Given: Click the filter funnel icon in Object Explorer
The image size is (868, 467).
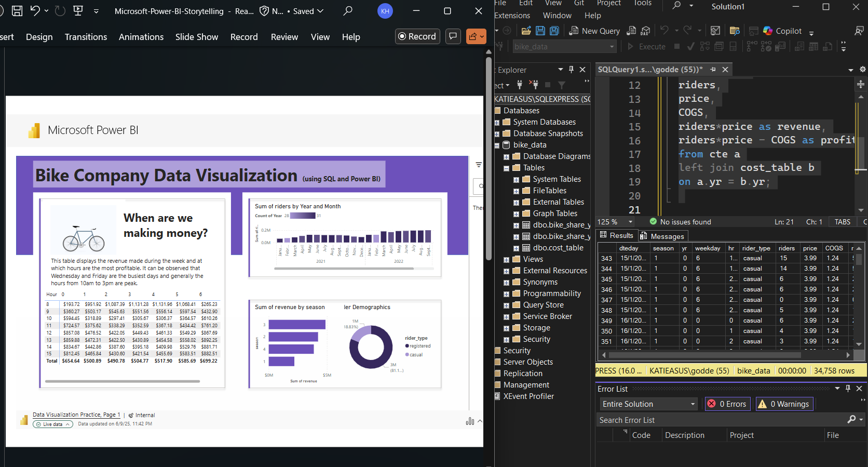Looking at the screenshot, I should [x=562, y=85].
